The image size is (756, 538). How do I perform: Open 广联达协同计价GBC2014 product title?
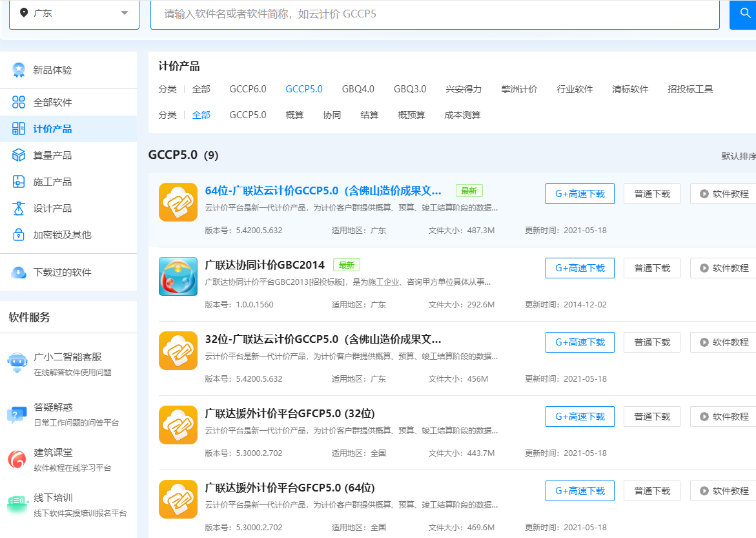[x=265, y=265]
